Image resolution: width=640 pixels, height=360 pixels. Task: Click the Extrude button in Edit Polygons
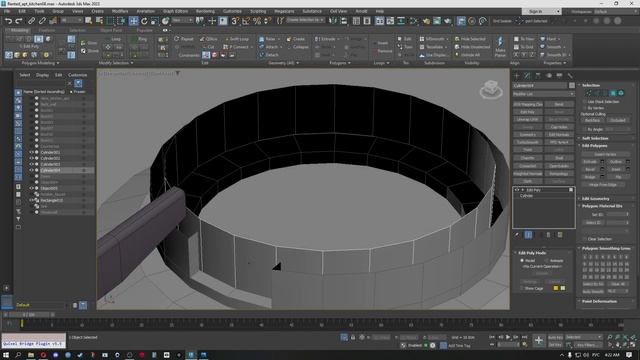click(590, 162)
